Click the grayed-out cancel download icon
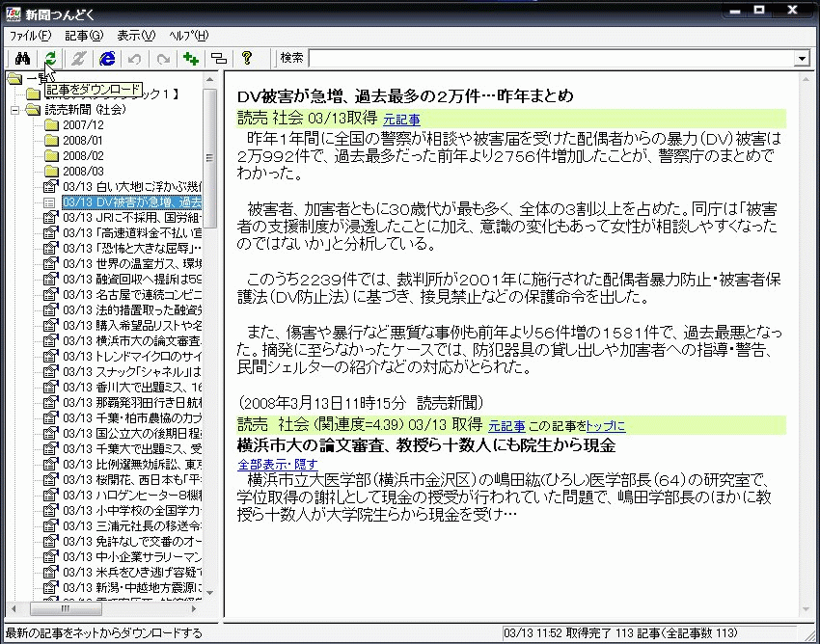 click(x=78, y=59)
